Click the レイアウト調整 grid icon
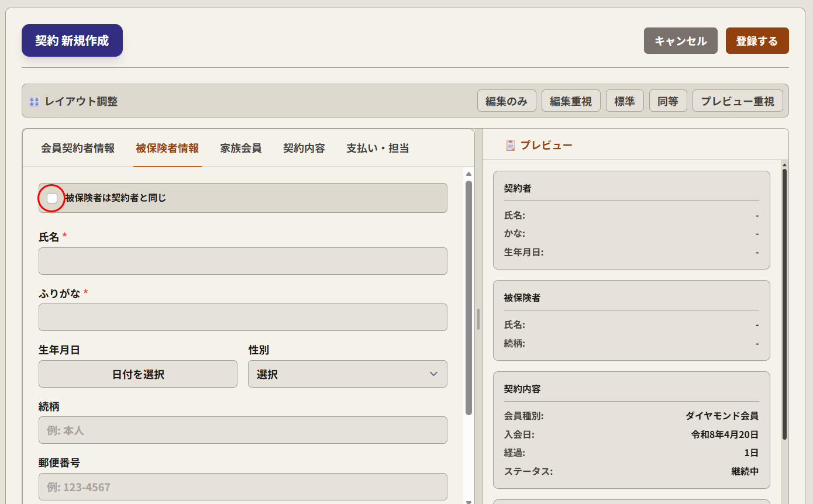The width and height of the screenshot is (813, 504). [x=35, y=102]
